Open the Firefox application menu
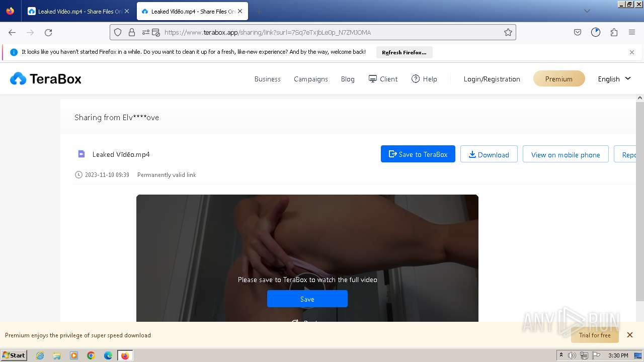 632,32
